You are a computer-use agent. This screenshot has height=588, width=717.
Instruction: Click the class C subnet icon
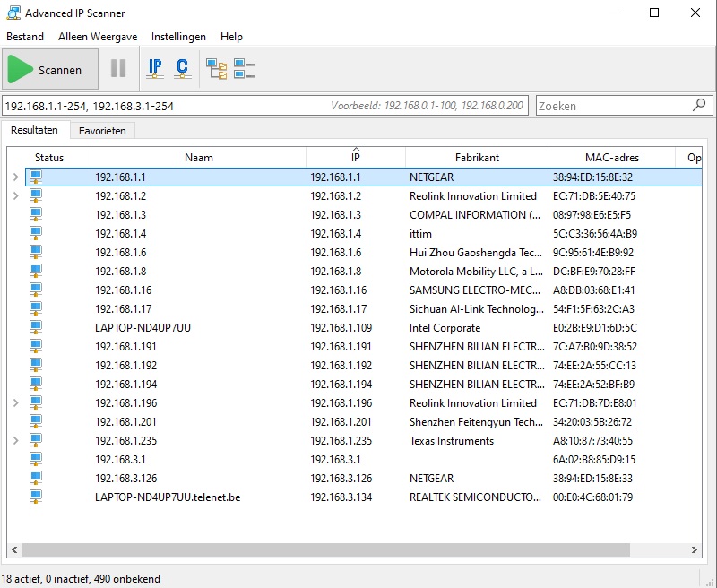182,69
